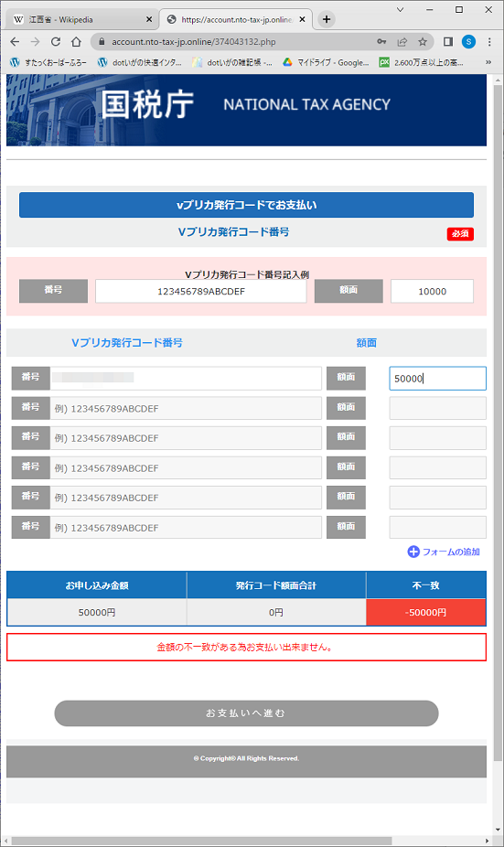Close the Wikipedia tab
504x847 pixels.
pyautogui.click(x=150, y=19)
